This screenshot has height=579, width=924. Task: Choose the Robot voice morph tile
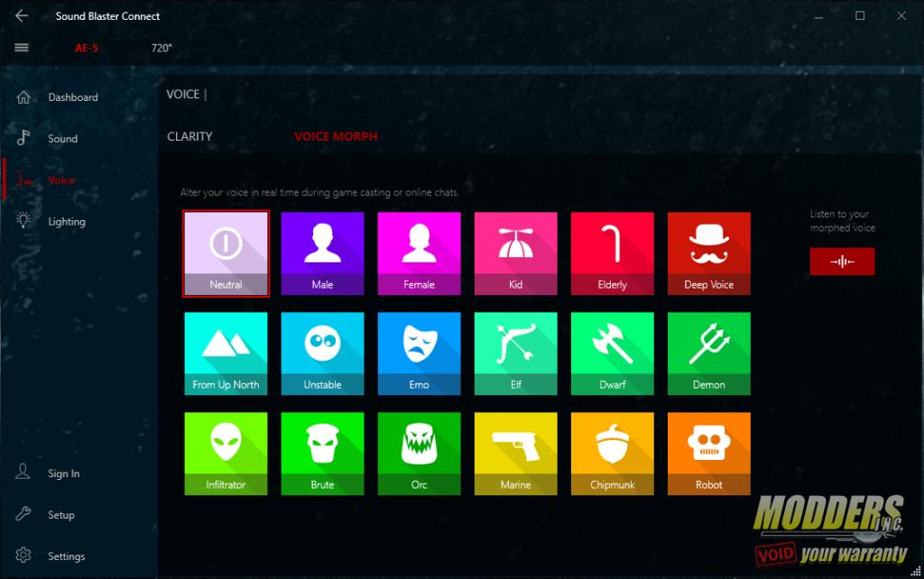pos(709,454)
